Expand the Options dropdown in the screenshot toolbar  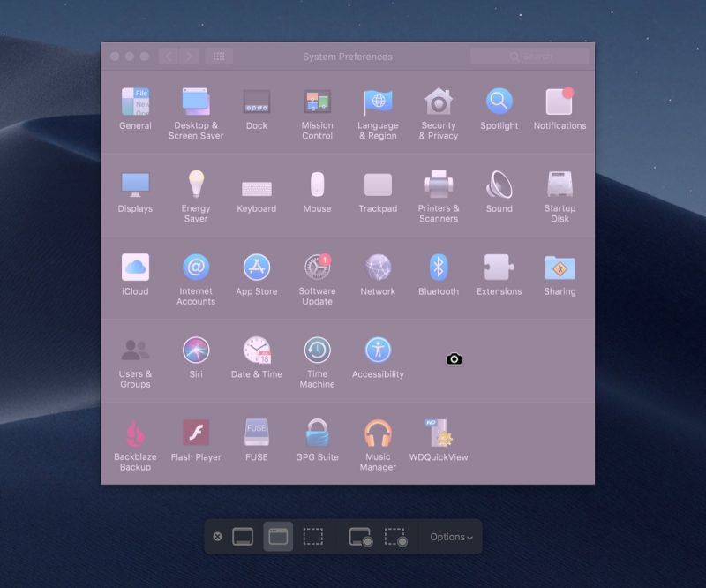450,536
